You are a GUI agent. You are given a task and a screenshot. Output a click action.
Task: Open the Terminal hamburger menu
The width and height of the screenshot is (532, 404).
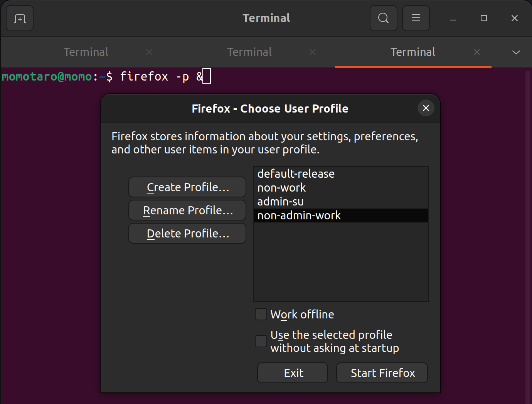(416, 18)
